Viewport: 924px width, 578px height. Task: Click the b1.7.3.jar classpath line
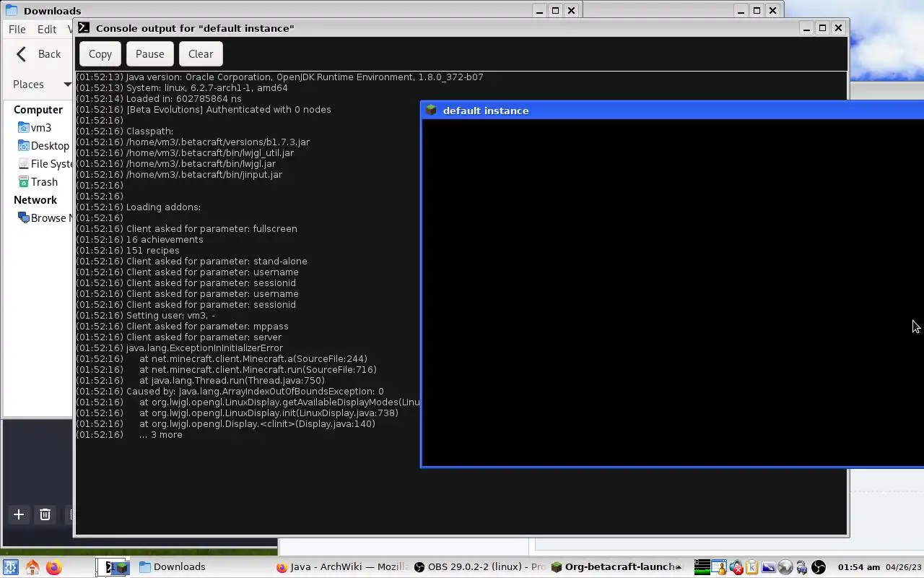pyautogui.click(x=193, y=142)
